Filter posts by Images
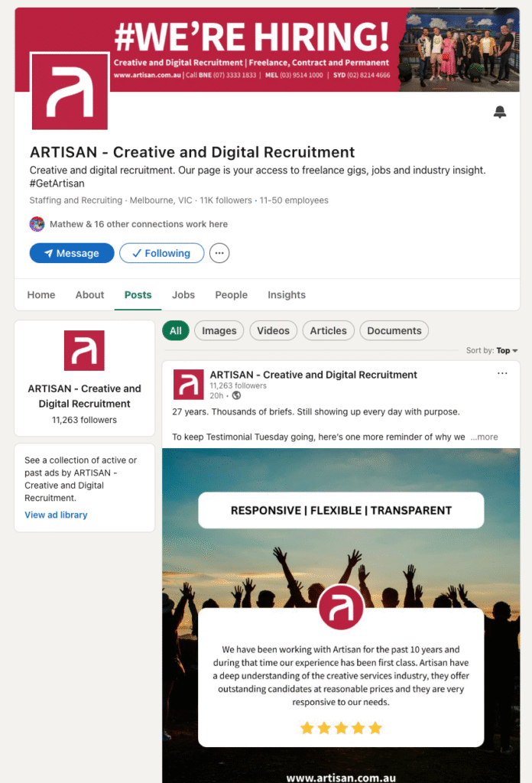This screenshot has width=532, height=783. tap(219, 330)
